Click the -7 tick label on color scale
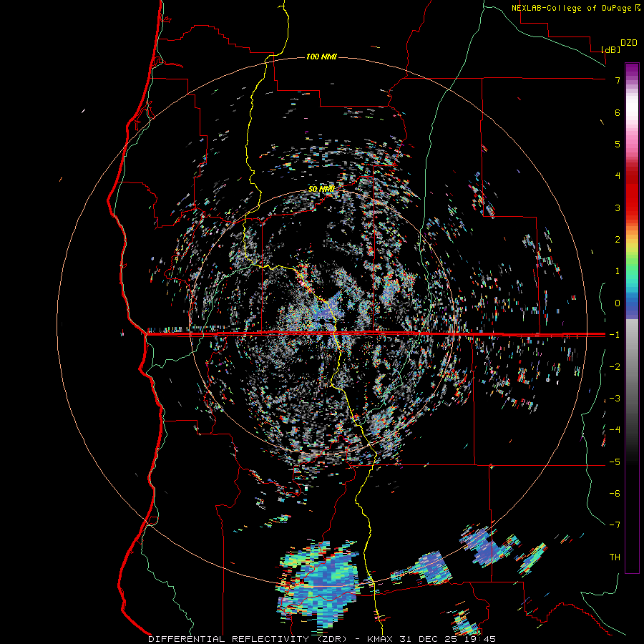 [615, 525]
